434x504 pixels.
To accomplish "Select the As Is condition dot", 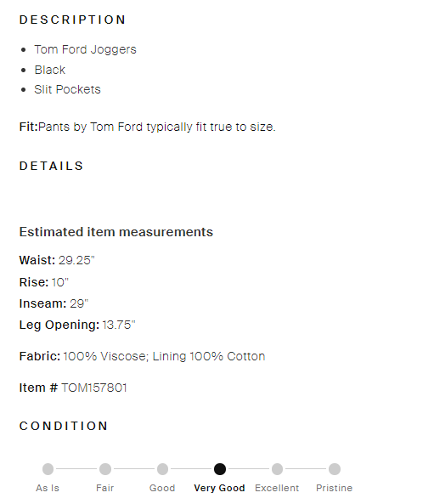I will (48, 469).
